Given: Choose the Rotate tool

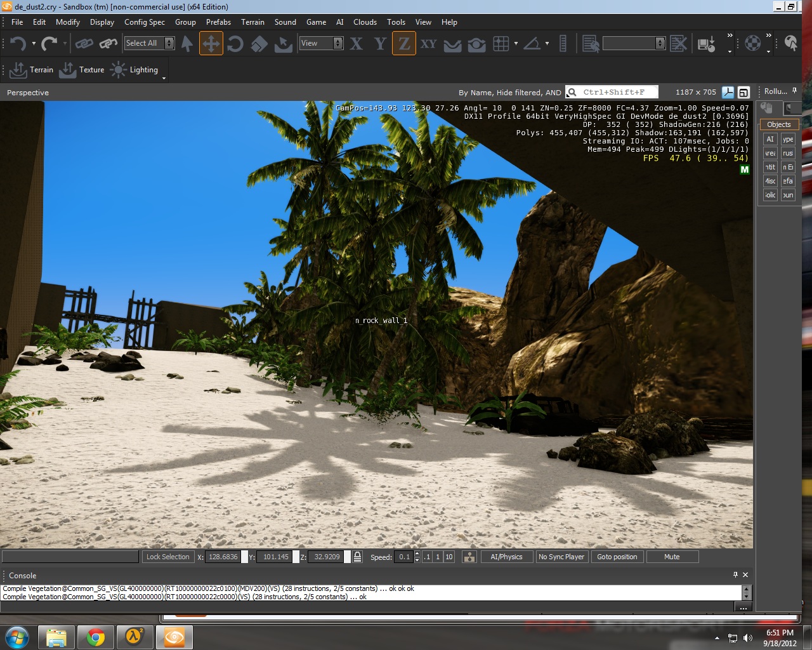Looking at the screenshot, I should [235, 43].
